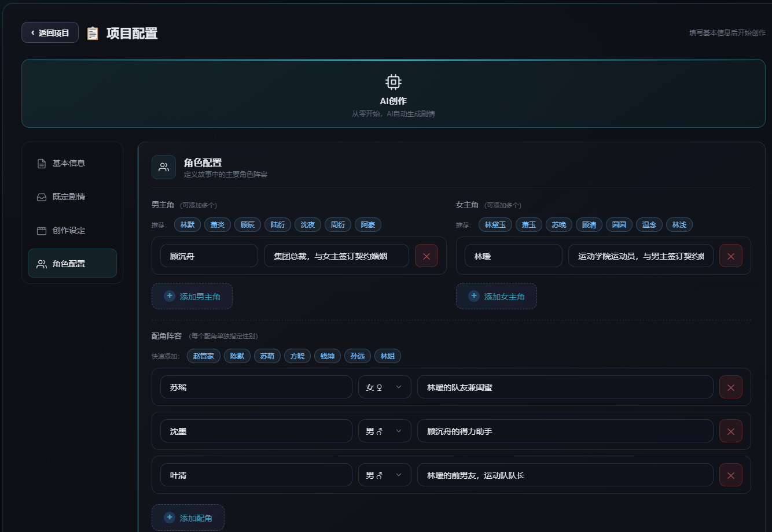Choose recommended female name 苏晚
772x532 pixels.
[559, 224]
